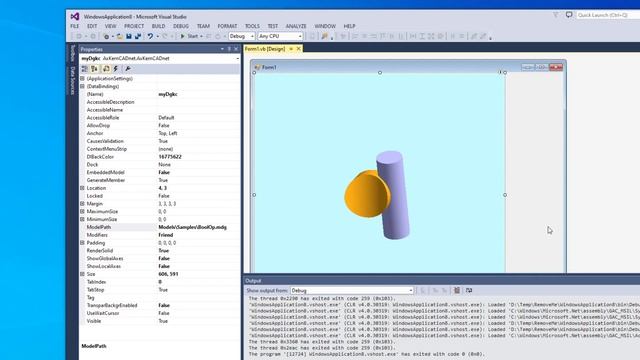Click the Clear All output icon

457,290
